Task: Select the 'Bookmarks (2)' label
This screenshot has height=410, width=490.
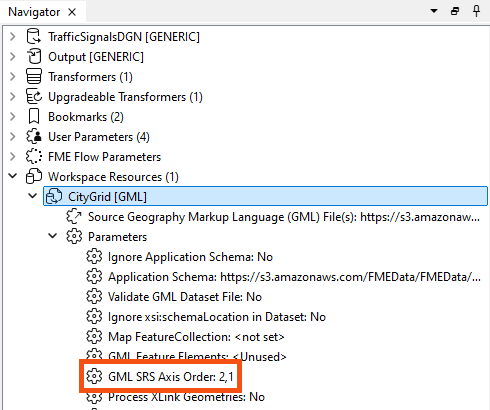Action: pyautogui.click(x=86, y=117)
